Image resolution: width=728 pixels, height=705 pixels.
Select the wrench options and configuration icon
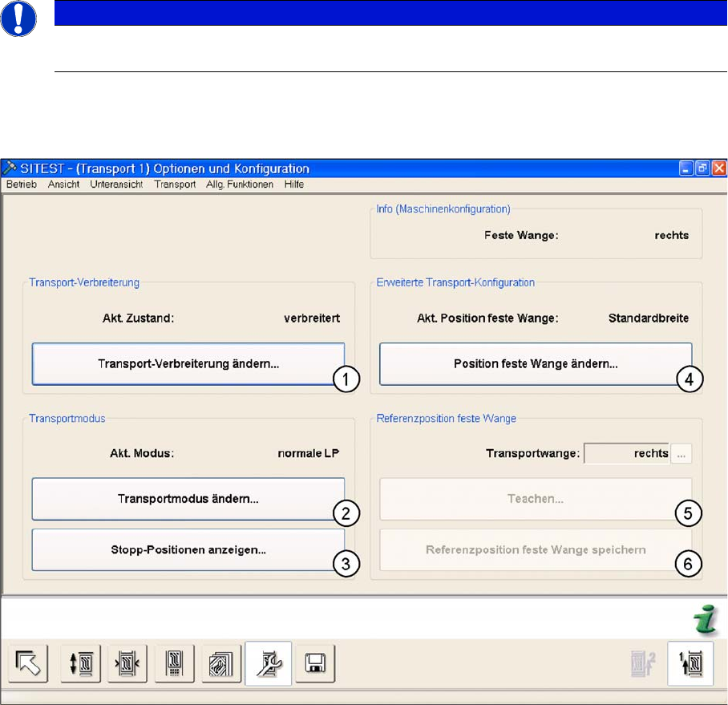point(269,664)
